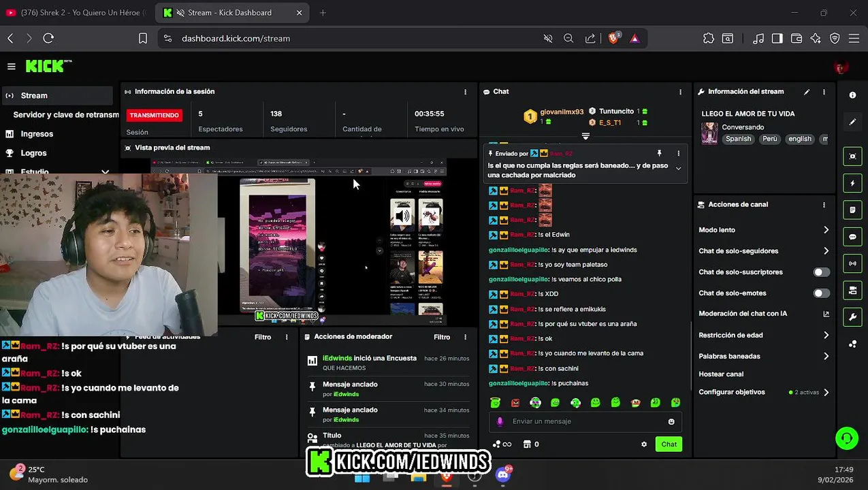This screenshot has width=868, height=490.
Task: Open the browser extensions puzzle icon
Action: click(x=709, y=39)
